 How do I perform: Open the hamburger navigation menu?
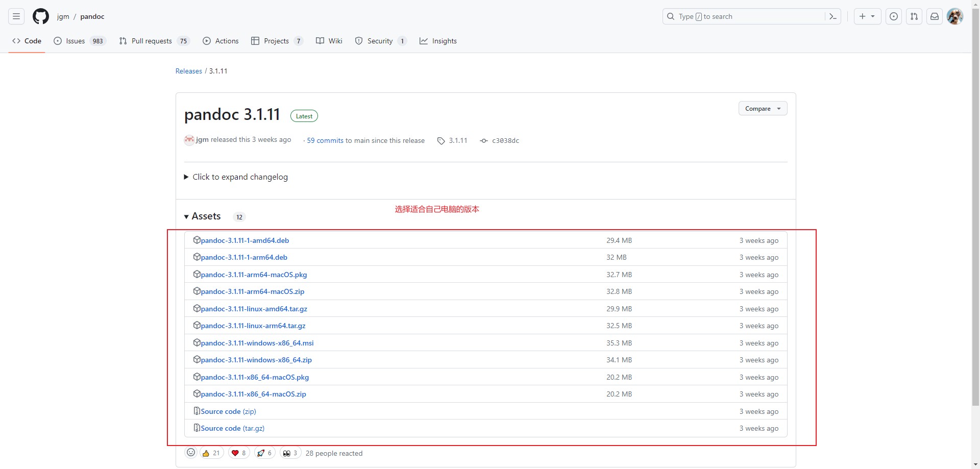pos(16,16)
